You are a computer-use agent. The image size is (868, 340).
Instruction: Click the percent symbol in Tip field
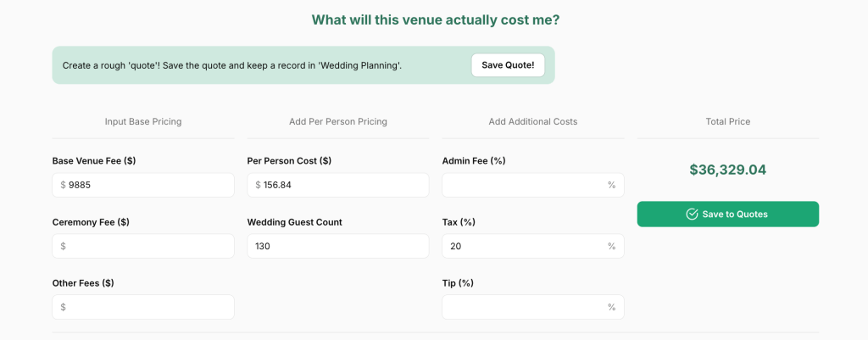pyautogui.click(x=611, y=307)
